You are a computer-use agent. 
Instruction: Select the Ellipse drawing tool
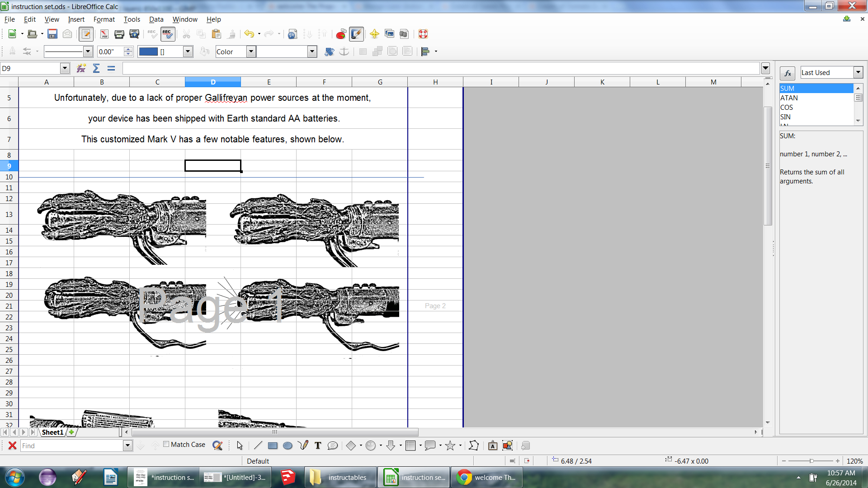pos(288,446)
